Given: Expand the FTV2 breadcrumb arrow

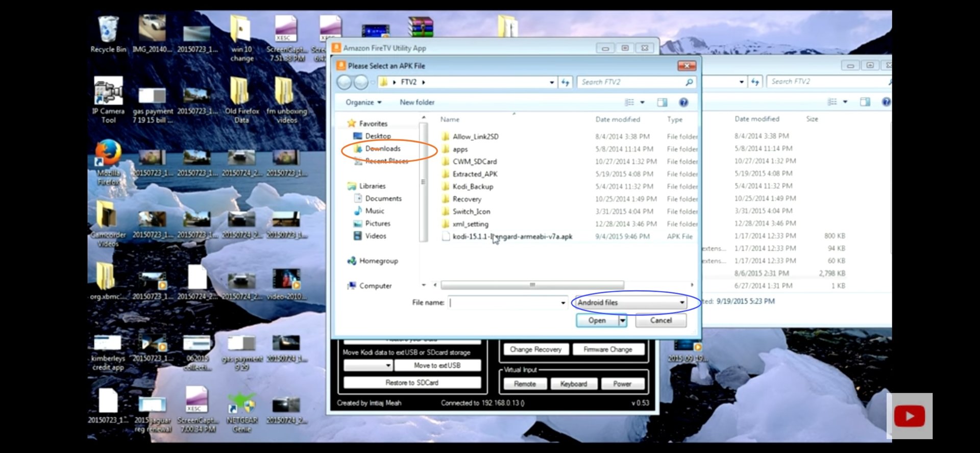Looking at the screenshot, I should pyautogui.click(x=424, y=82).
